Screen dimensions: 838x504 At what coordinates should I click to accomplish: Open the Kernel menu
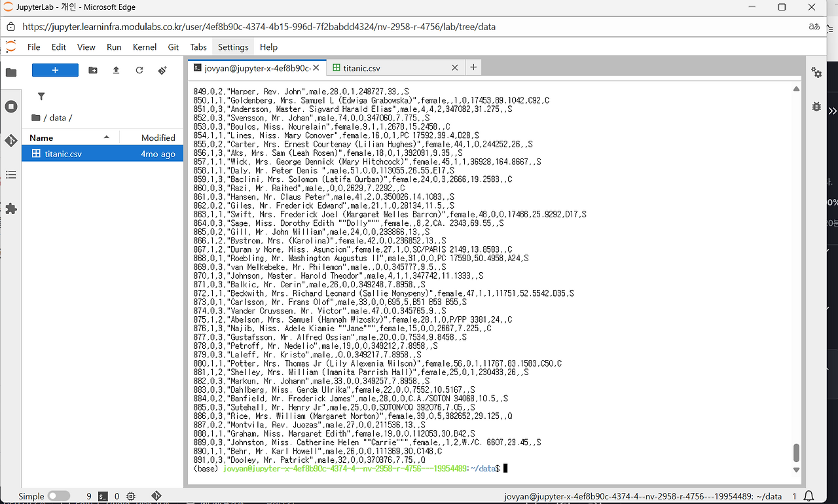tap(144, 47)
